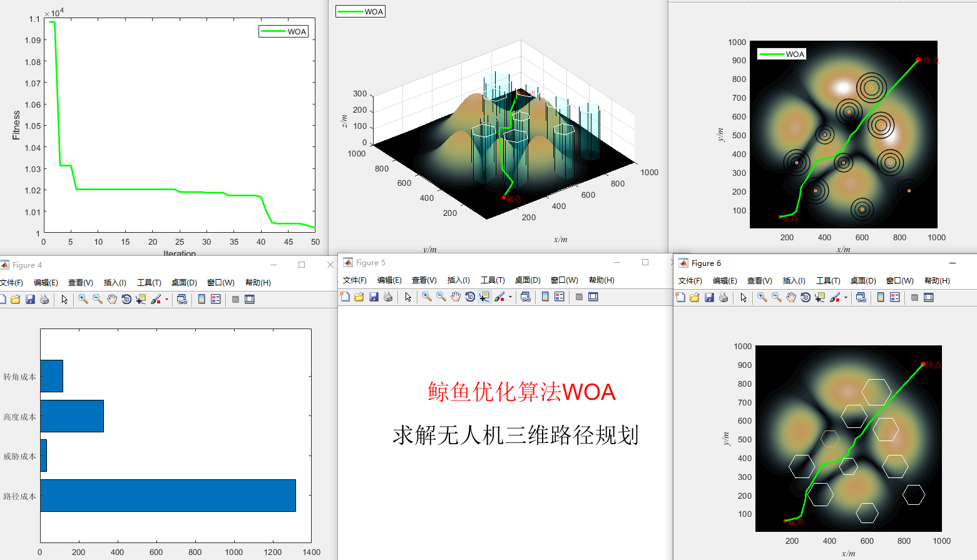Select Rotate 3D tool in Figure 4

point(126,300)
